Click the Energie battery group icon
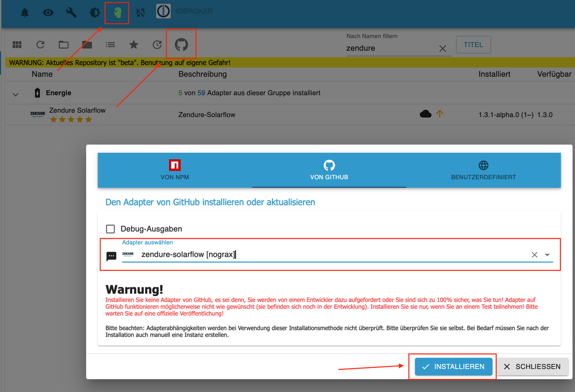575x392 pixels. pos(37,93)
